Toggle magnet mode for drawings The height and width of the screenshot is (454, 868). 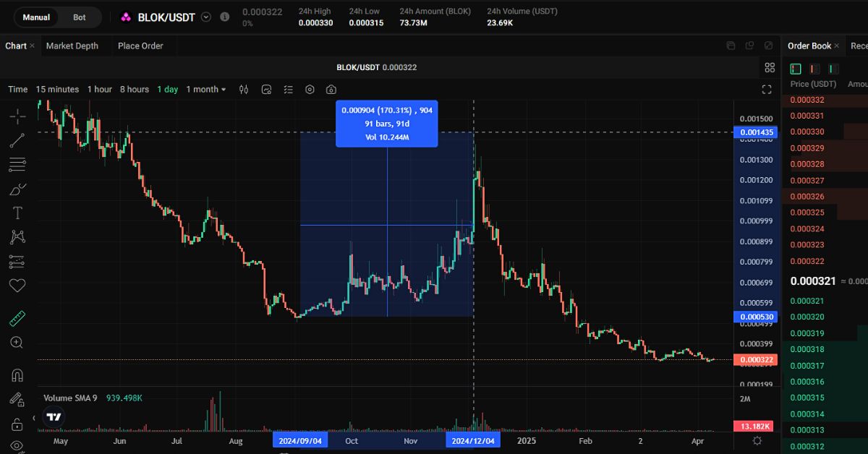click(17, 375)
